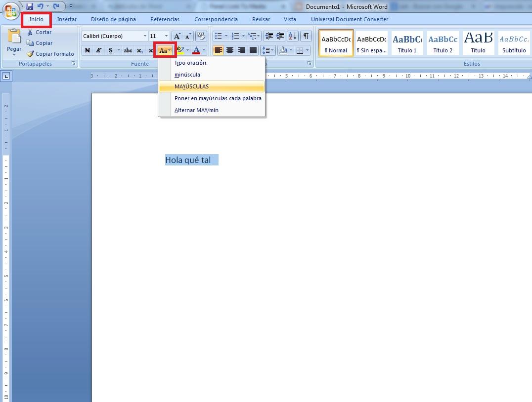Click the sort A-Z icon

(292, 36)
